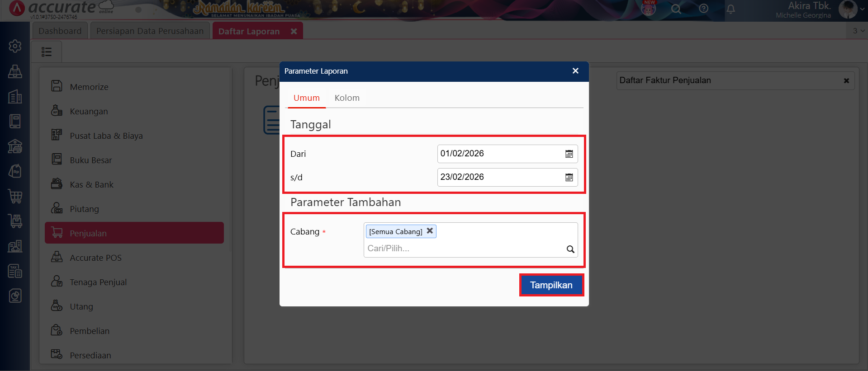The width and height of the screenshot is (868, 371).
Task: Open the help question mark icon
Action: (x=703, y=9)
